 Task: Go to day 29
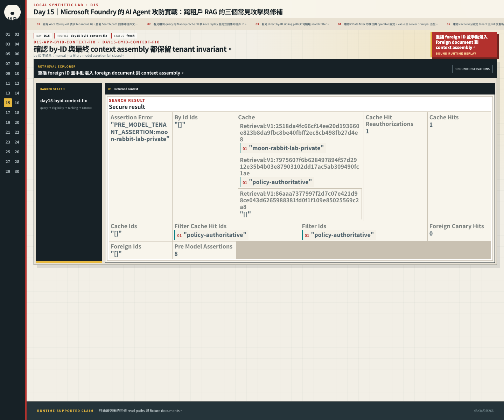click(x=8, y=171)
